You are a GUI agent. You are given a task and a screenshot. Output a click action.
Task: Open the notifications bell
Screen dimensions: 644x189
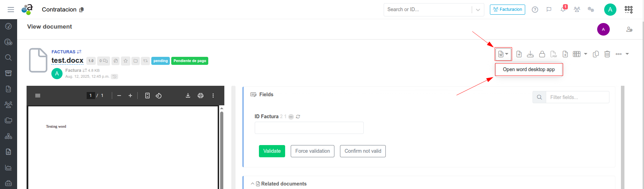pos(563,9)
